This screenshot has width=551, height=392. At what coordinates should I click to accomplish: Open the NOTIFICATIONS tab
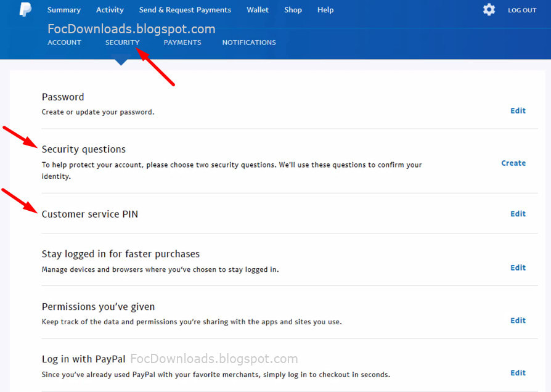pos(249,43)
